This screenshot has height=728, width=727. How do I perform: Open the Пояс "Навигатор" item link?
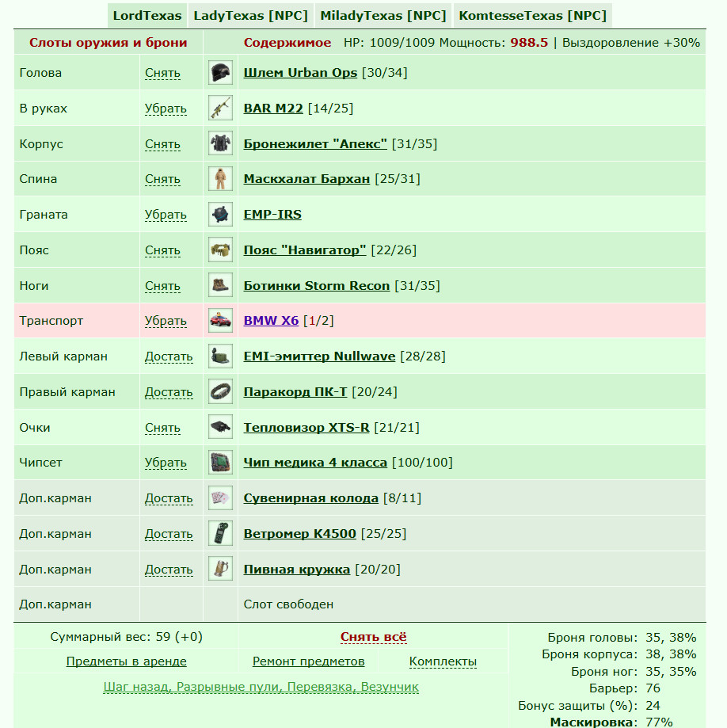click(305, 250)
